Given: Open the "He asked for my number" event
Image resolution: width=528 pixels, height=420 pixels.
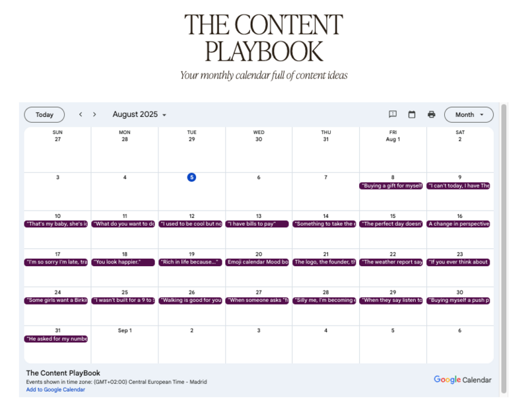Looking at the screenshot, I should click(x=56, y=339).
